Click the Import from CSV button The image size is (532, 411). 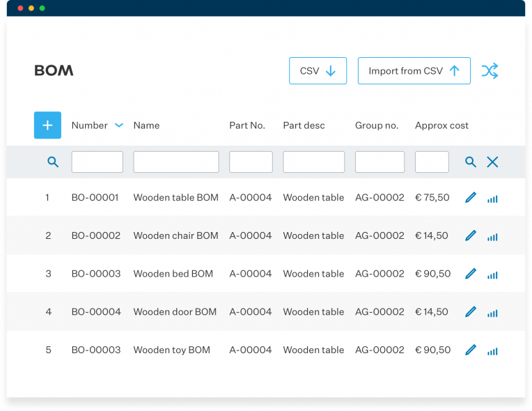click(x=414, y=71)
